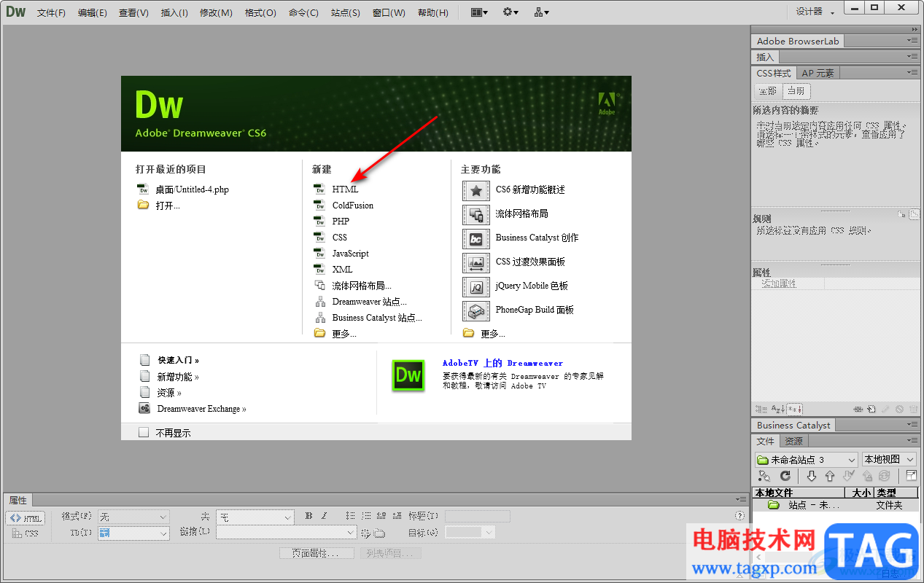Click the Dreamweaver Exchange icon
The width and height of the screenshot is (924, 583).
pyautogui.click(x=144, y=409)
